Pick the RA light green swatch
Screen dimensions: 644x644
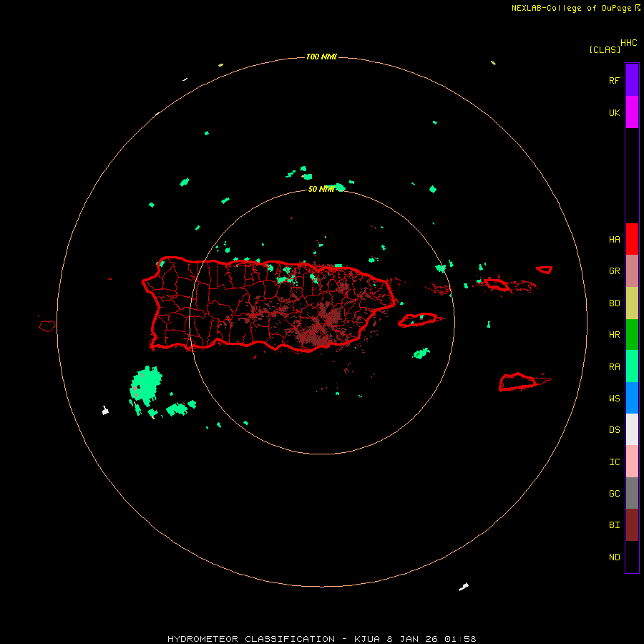pos(632,366)
